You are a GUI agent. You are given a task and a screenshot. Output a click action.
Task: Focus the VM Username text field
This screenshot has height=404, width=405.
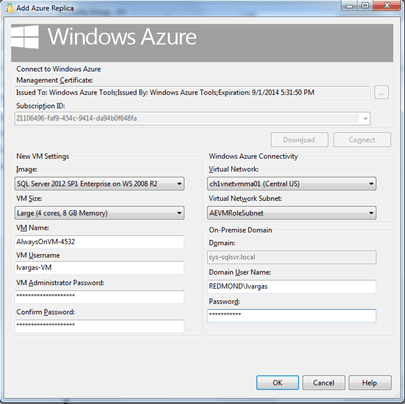pyautogui.click(x=99, y=268)
